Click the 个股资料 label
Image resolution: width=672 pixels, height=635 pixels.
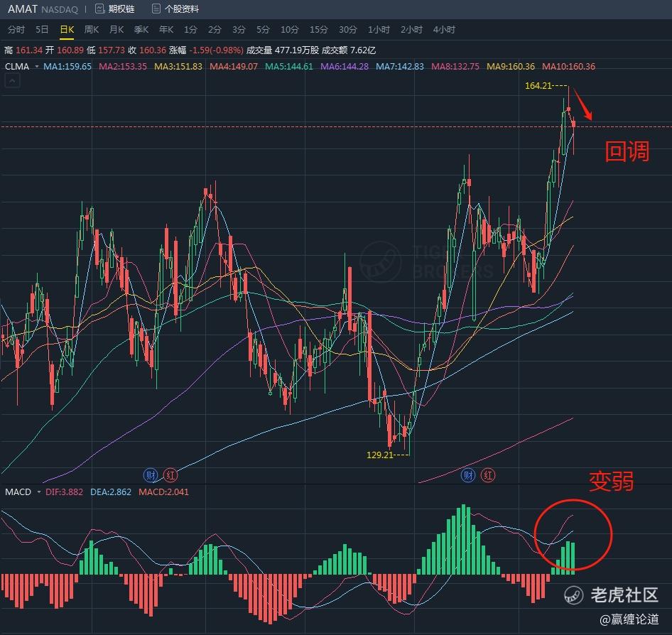click(182, 9)
